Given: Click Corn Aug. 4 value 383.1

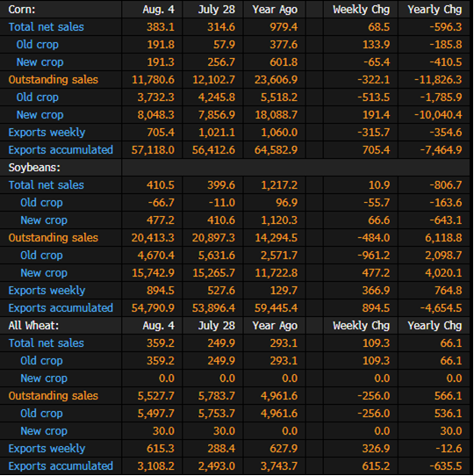Looking at the screenshot, I should pyautogui.click(x=161, y=27).
